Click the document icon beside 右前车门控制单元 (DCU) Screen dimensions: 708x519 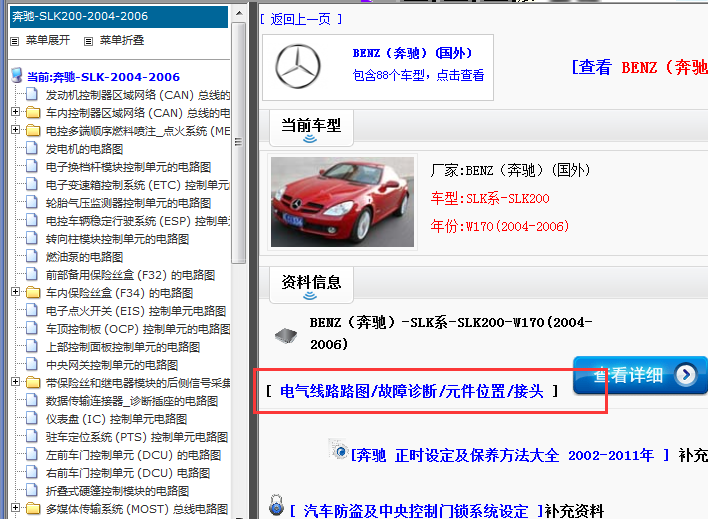[32, 472]
